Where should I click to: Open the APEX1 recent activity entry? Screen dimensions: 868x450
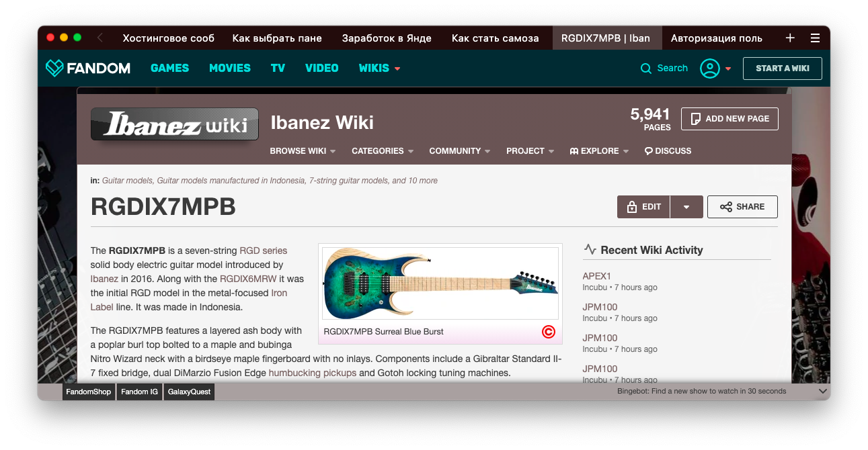(596, 276)
